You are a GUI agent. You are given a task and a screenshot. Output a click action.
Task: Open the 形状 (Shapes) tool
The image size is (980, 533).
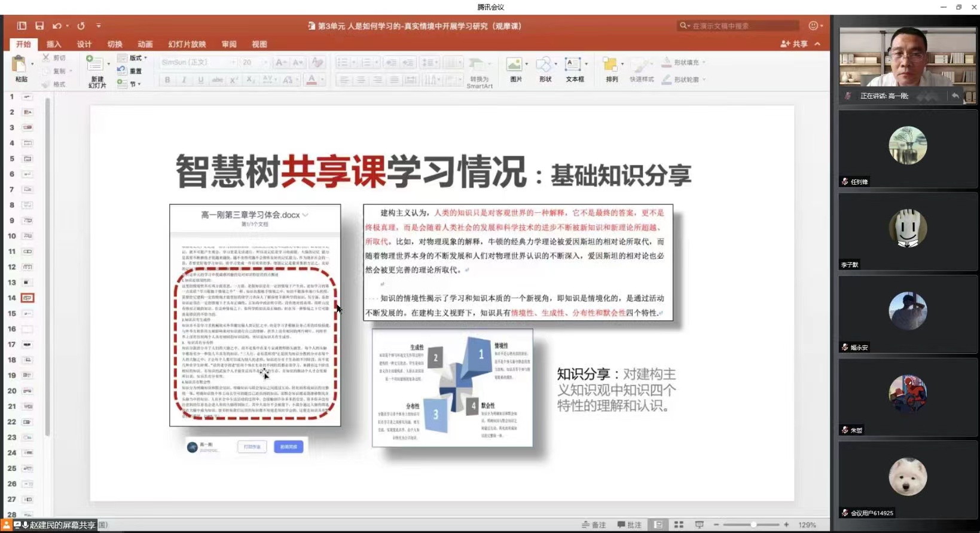(544, 65)
